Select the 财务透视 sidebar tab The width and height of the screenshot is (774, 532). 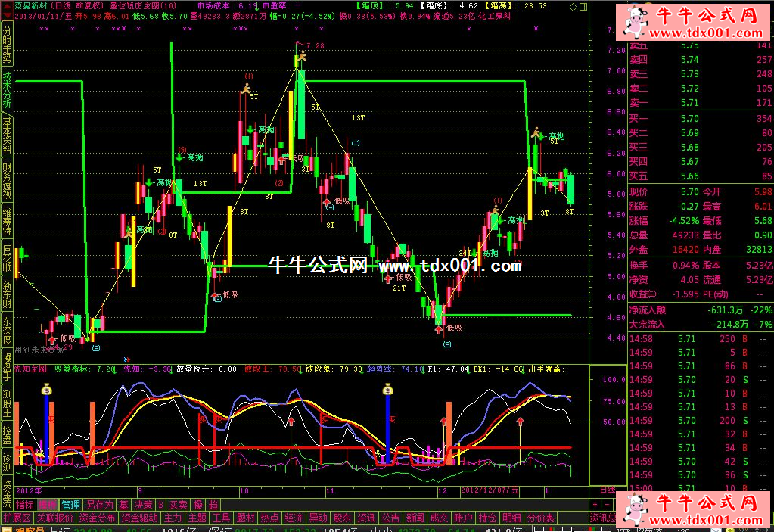pos(7,181)
